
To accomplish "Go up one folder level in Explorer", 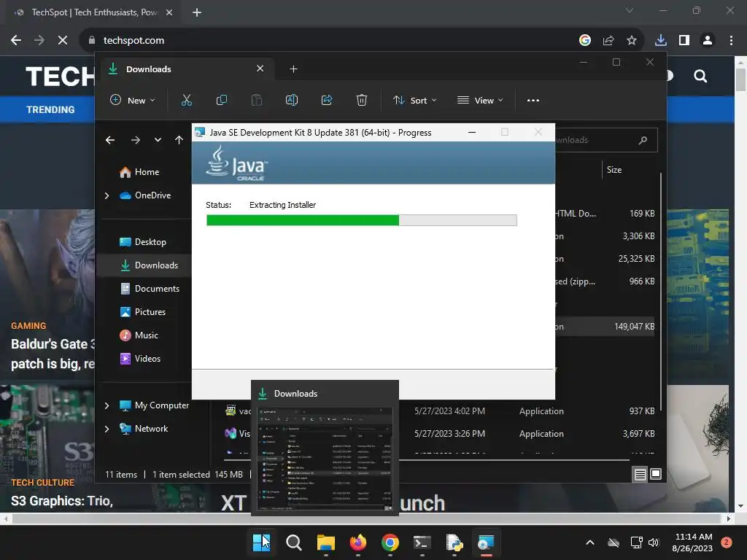I will (179, 140).
